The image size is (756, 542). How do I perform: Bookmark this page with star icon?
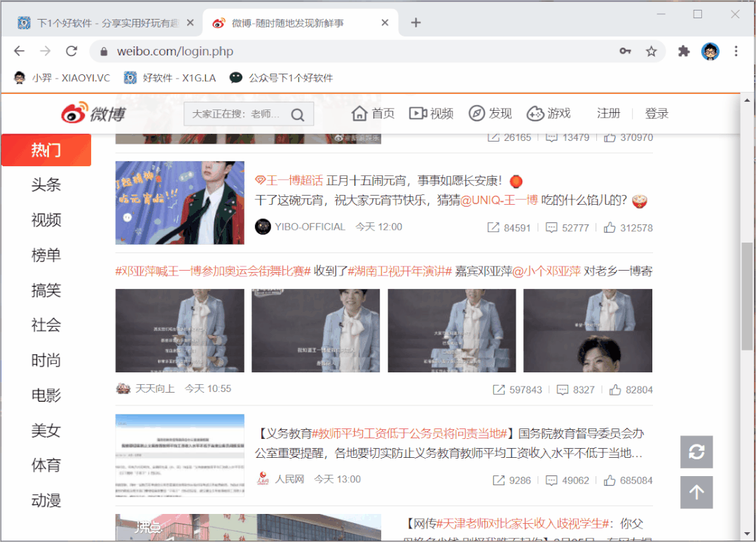tap(652, 51)
